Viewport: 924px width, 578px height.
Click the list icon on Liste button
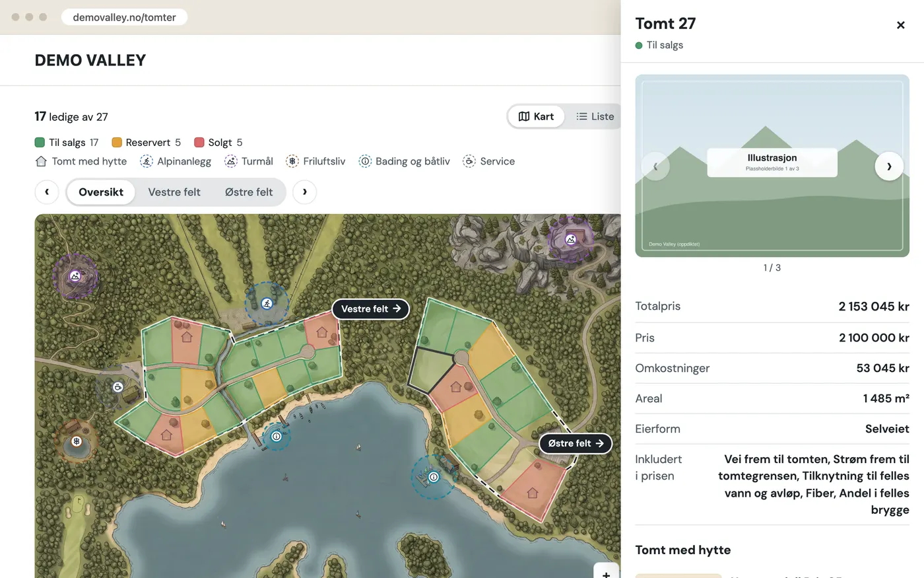[x=581, y=116]
